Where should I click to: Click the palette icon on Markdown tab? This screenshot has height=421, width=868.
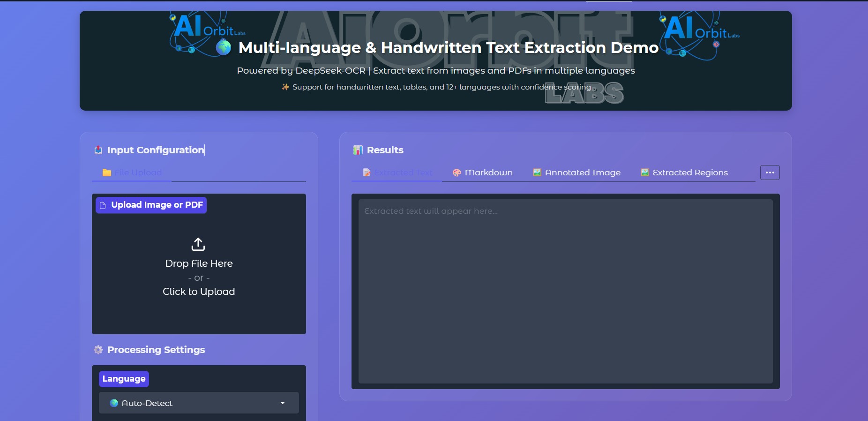[457, 173]
